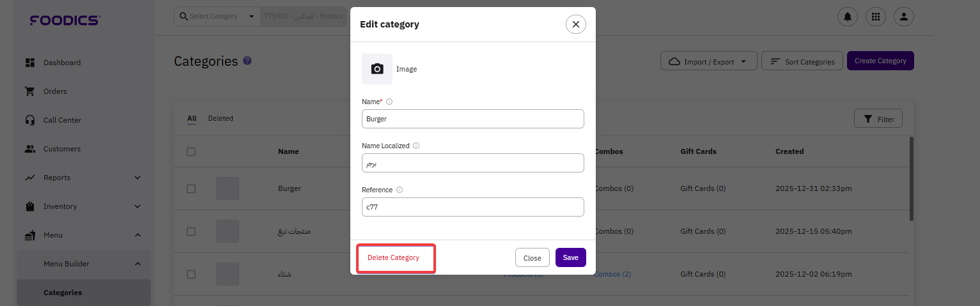Click the user profile icon
The image size is (980, 306).
pyautogui.click(x=904, y=17)
